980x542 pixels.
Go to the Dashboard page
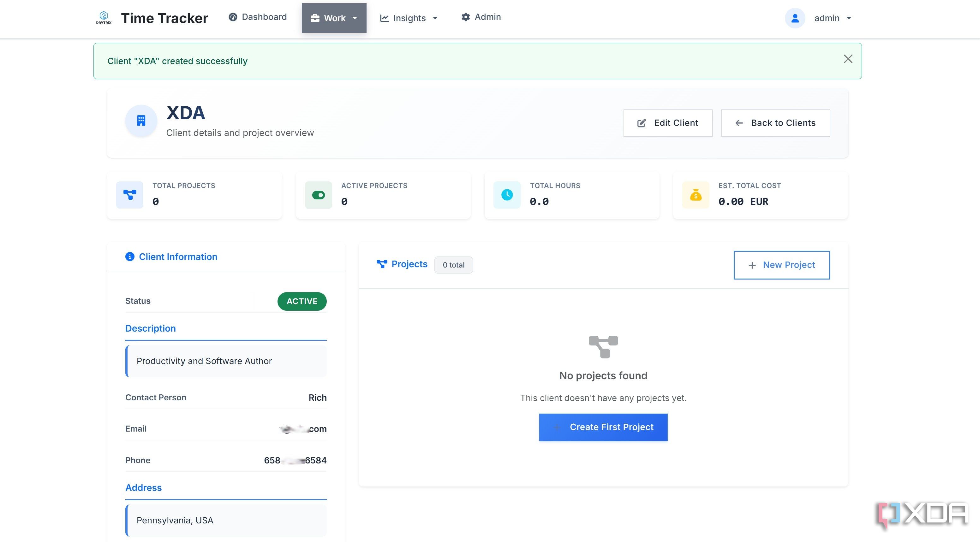pos(258,17)
